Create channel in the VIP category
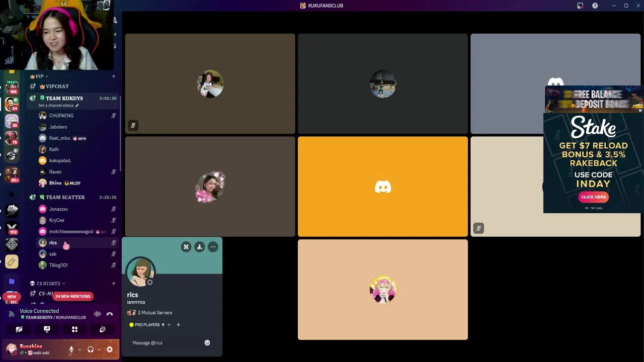The image size is (644, 362). 114,76
